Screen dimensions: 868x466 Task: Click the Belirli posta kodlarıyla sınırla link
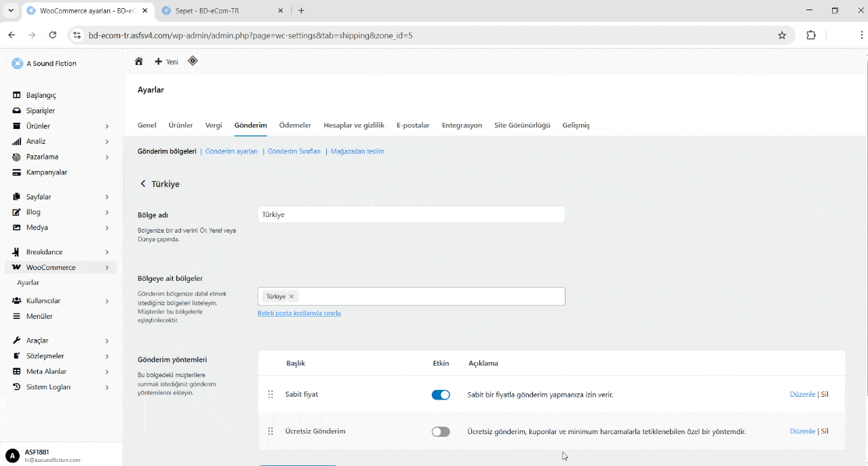(x=299, y=313)
